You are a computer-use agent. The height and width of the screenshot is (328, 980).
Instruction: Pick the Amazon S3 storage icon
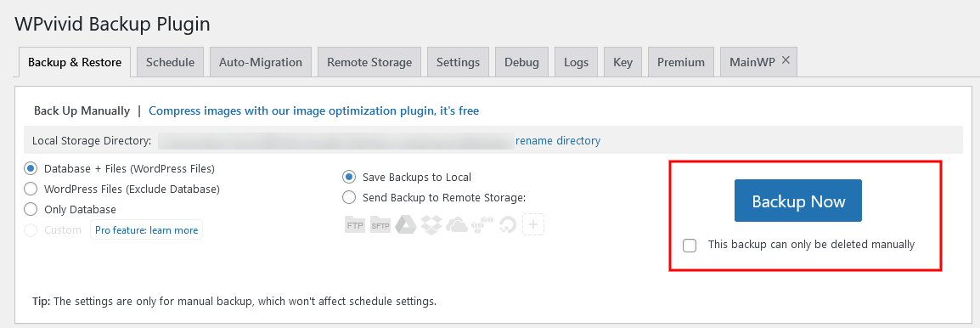482,224
